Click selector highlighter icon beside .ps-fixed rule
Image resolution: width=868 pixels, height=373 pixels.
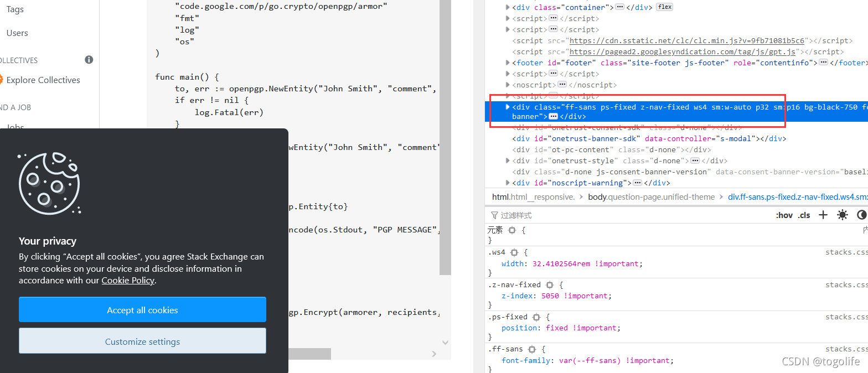(x=536, y=317)
